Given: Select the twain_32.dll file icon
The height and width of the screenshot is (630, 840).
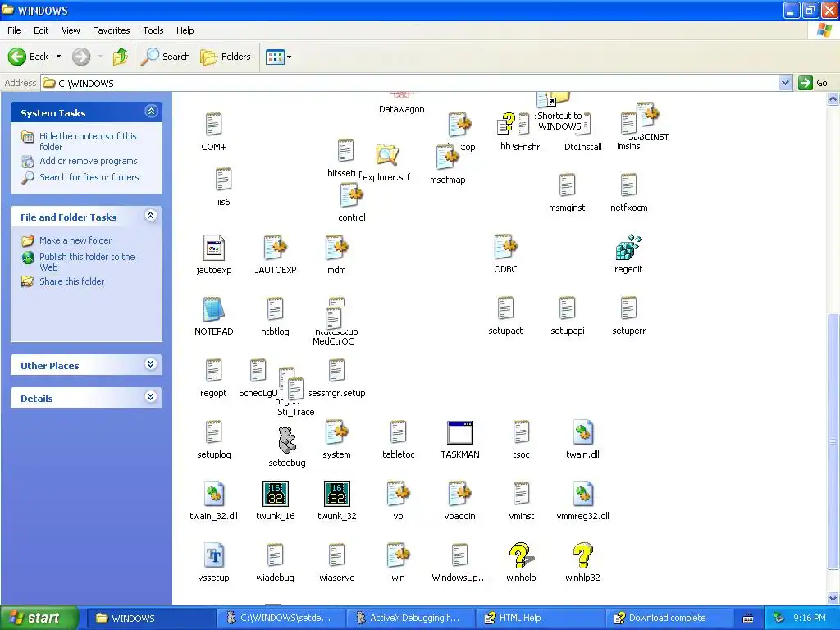Looking at the screenshot, I should click(214, 494).
